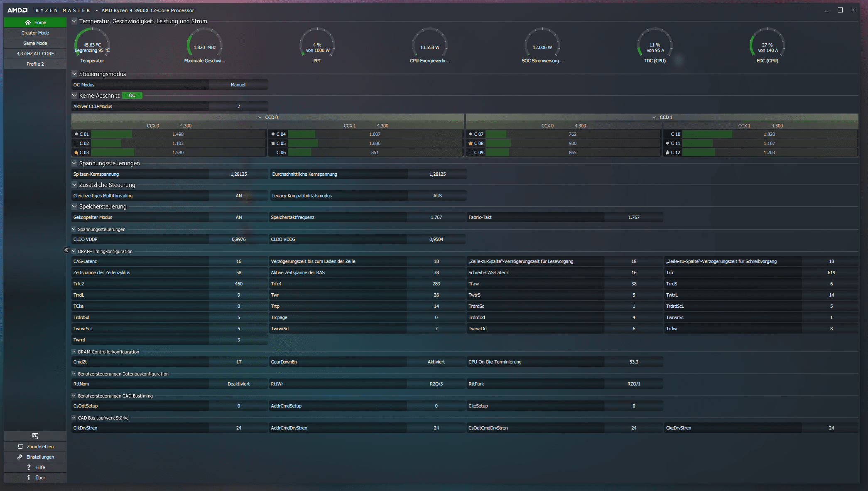Screen dimensions: 868x491
Task: Collapse the Speichersteuerung section
Action: (74, 206)
